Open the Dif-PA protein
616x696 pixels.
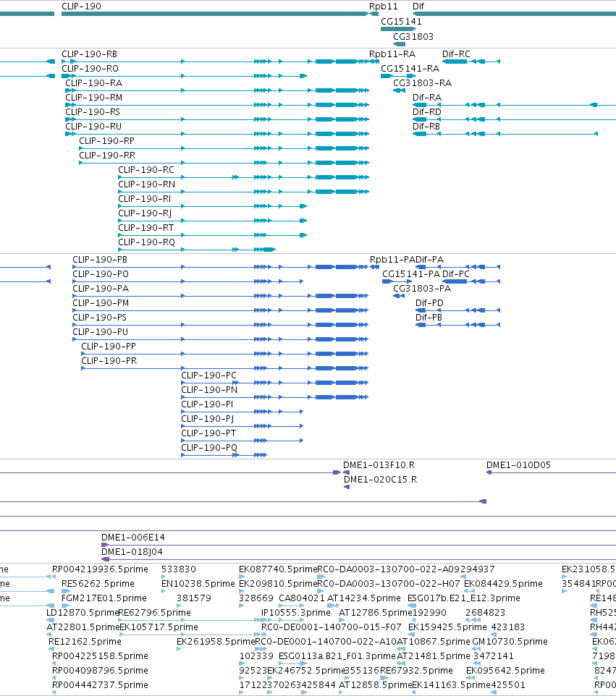458,267
